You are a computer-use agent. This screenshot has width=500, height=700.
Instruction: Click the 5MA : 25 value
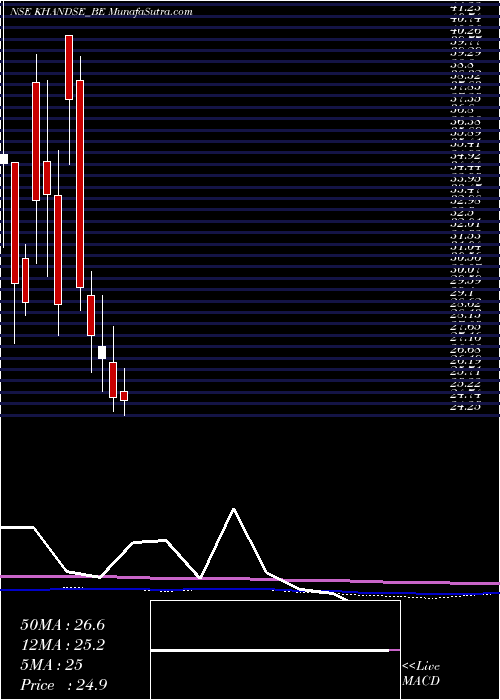[x=51, y=665]
